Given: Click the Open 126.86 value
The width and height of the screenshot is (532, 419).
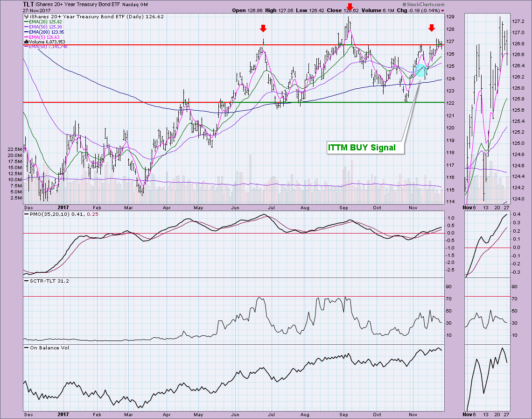Looking at the screenshot, I should pos(247,11).
